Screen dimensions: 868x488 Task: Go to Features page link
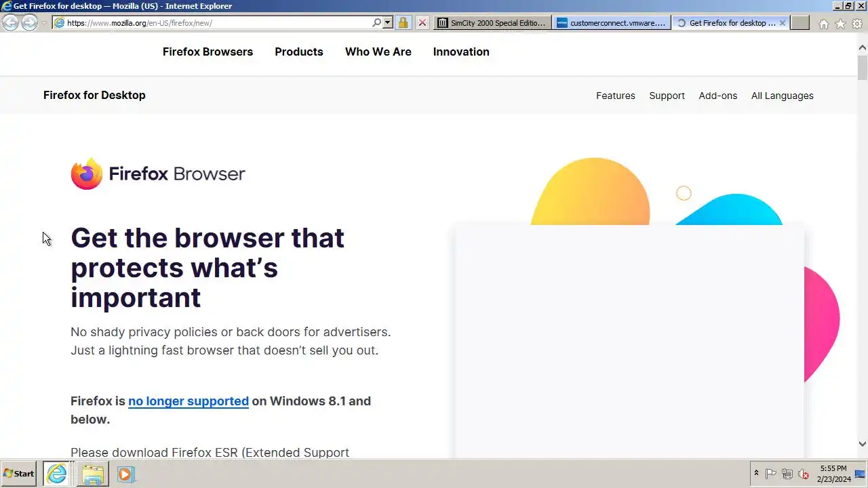click(x=616, y=96)
